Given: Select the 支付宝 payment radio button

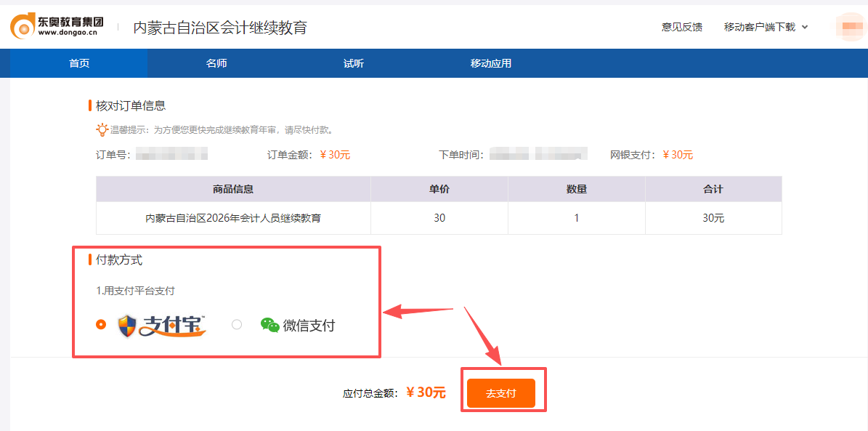Looking at the screenshot, I should (x=102, y=325).
